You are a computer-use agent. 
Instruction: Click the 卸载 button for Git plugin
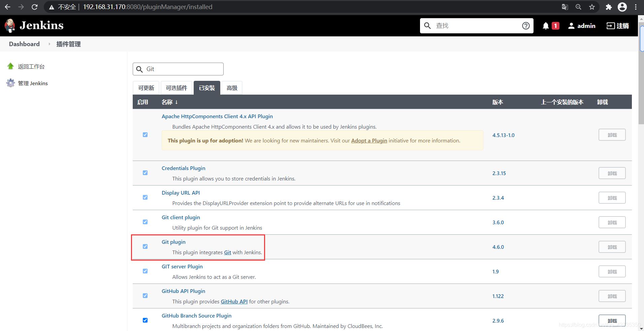pyautogui.click(x=612, y=247)
